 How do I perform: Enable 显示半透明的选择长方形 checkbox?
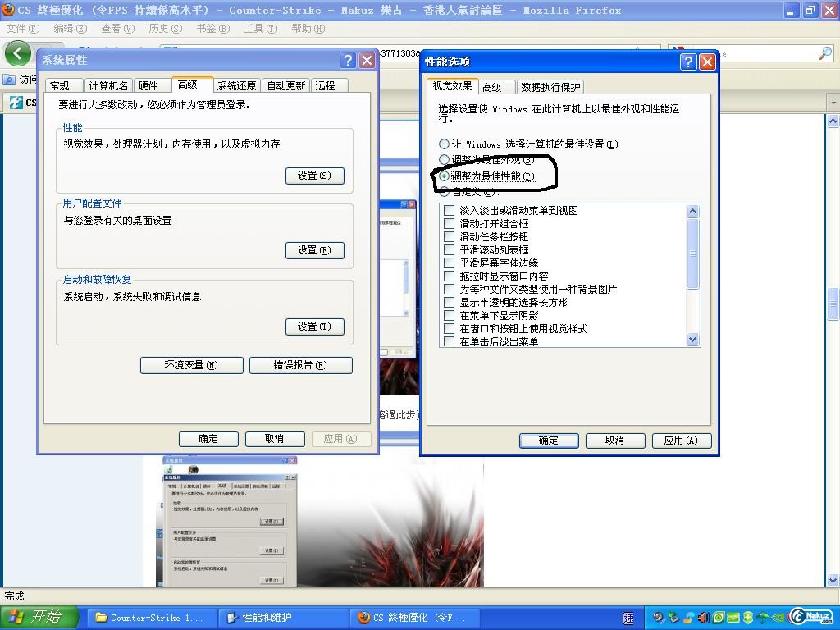click(x=449, y=302)
